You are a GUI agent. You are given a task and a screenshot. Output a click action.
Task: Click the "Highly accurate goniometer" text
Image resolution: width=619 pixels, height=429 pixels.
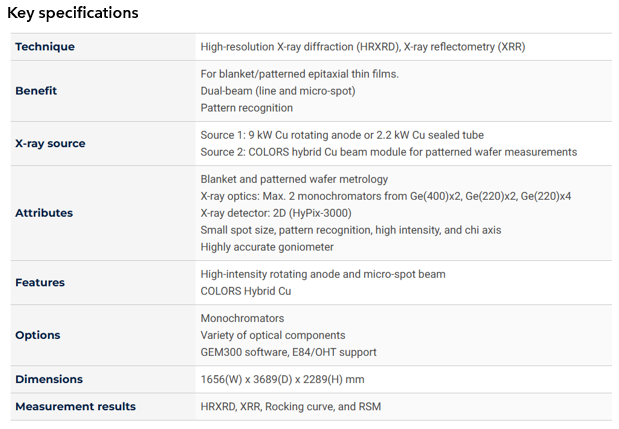pos(267,247)
